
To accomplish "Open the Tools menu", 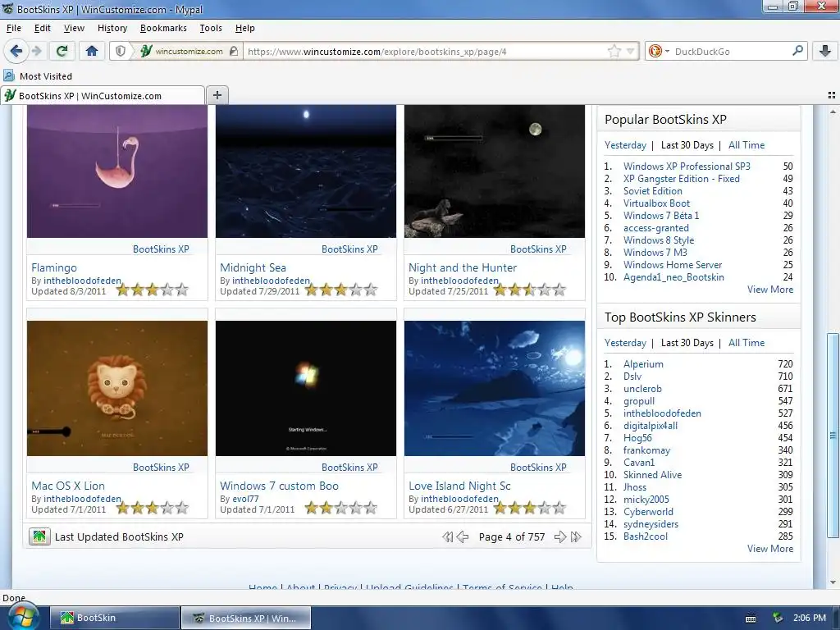I will coord(211,28).
